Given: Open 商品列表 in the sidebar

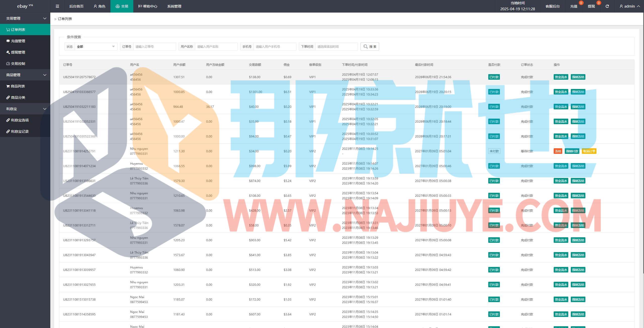Looking at the screenshot, I should (18, 86).
